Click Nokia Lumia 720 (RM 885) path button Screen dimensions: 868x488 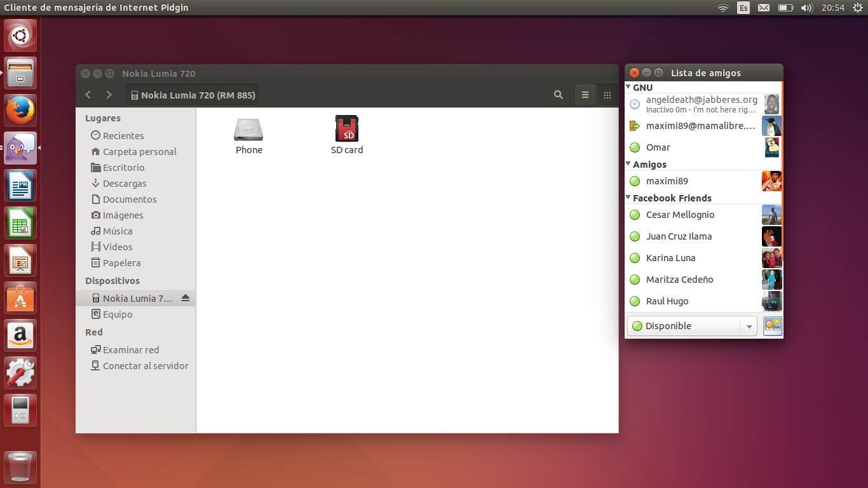click(x=192, y=95)
